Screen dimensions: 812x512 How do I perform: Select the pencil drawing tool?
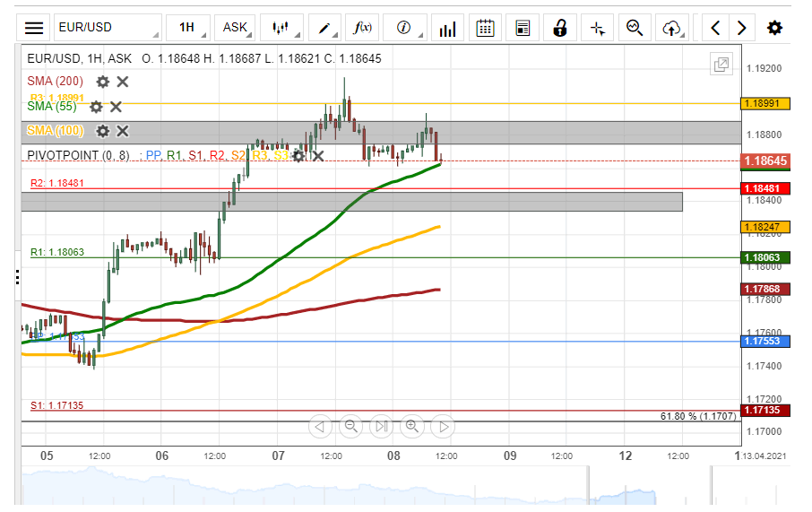(x=324, y=28)
